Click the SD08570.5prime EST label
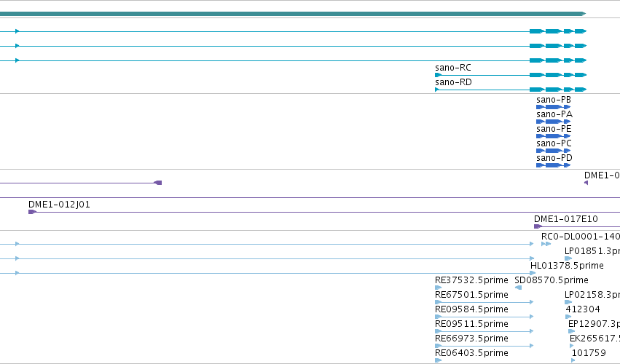620x364 pixels. tap(552, 280)
